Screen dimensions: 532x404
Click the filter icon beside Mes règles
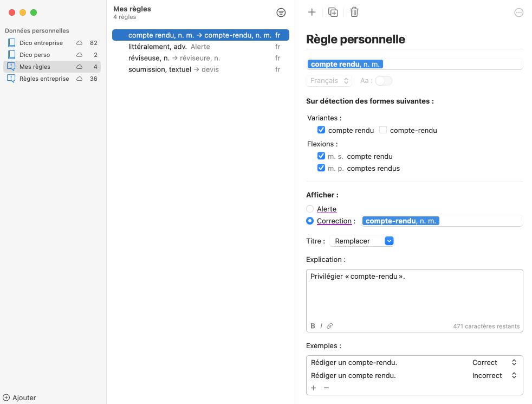pyautogui.click(x=281, y=12)
